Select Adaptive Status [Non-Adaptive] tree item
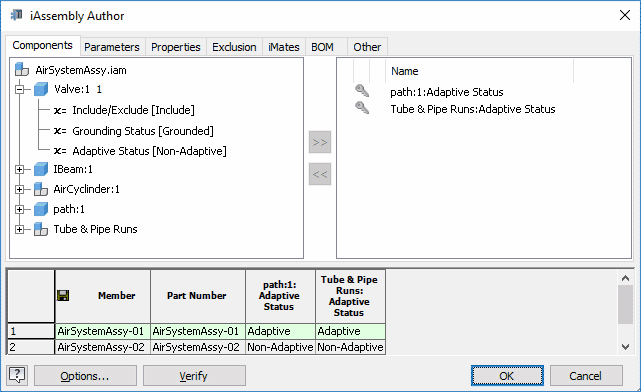641x392 pixels. (149, 151)
